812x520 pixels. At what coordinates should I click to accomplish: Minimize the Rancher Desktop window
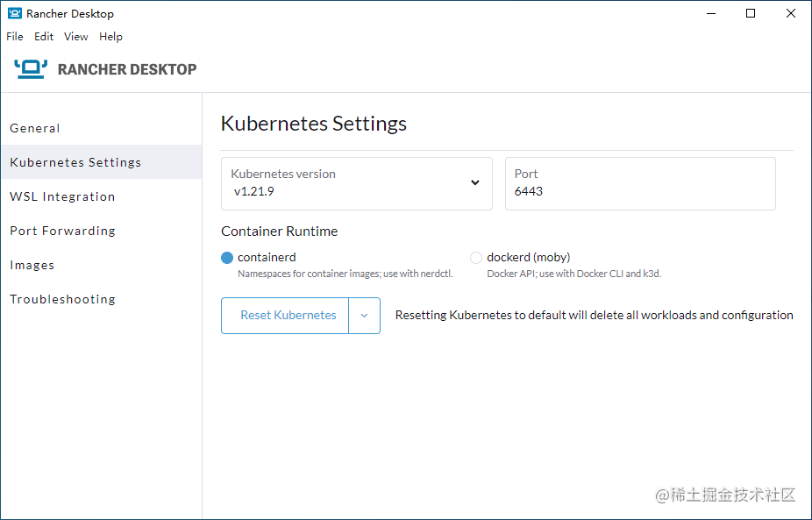[x=711, y=13]
